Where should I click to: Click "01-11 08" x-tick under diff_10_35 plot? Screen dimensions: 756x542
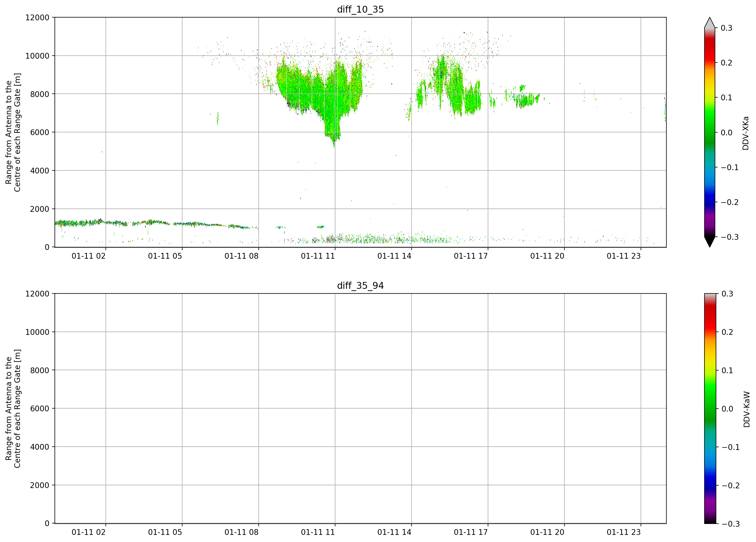coord(241,256)
